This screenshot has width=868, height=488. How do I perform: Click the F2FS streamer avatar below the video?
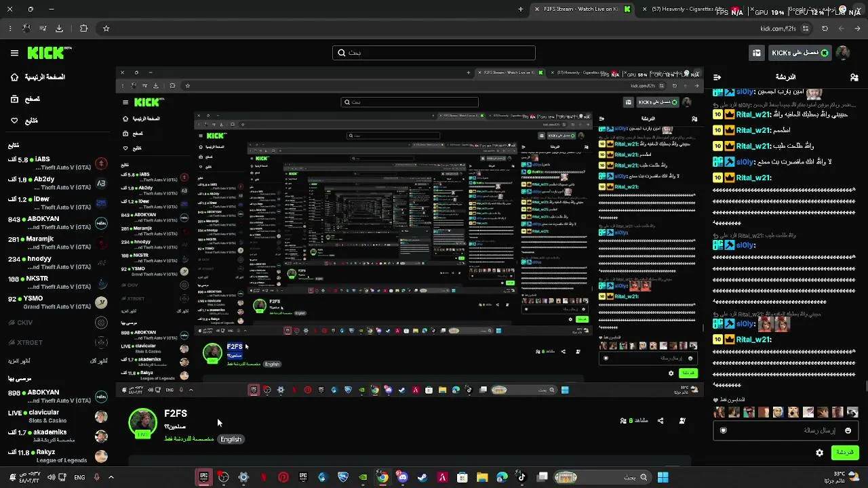click(142, 422)
